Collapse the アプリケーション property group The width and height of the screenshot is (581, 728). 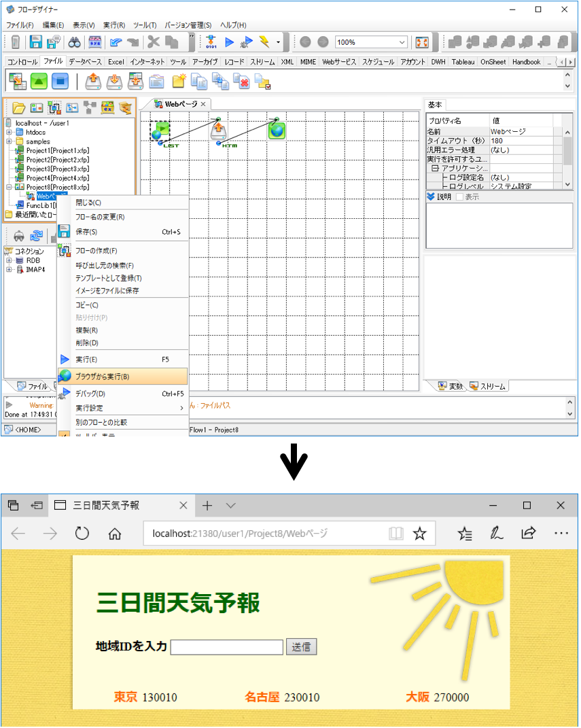pos(435,168)
